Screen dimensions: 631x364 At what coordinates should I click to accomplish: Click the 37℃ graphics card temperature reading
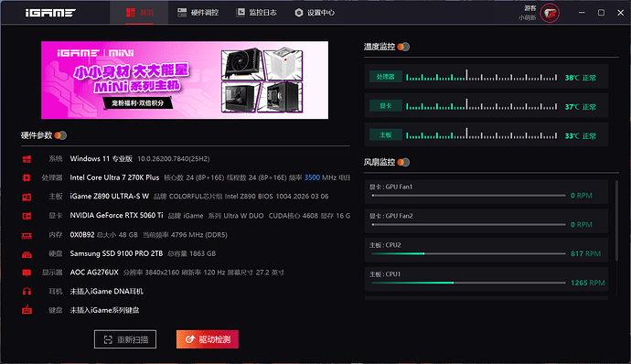pyautogui.click(x=572, y=107)
